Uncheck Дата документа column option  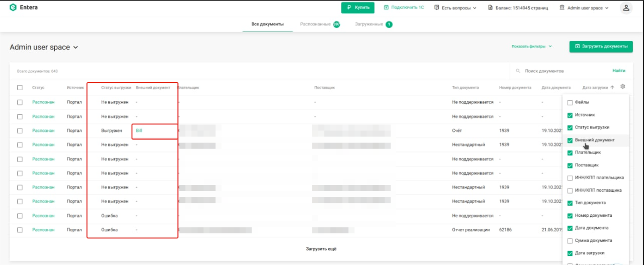[570, 228]
